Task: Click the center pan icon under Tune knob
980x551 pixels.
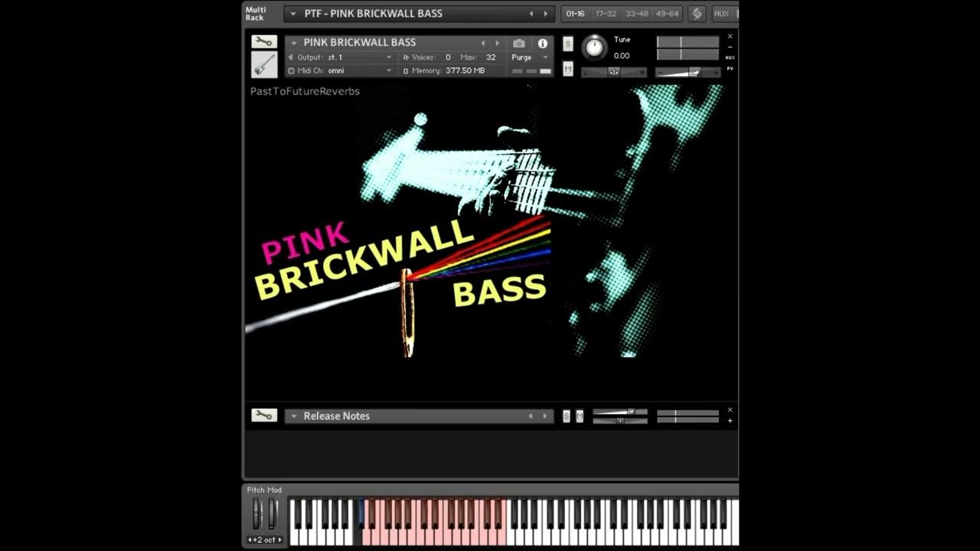Action: tap(613, 73)
